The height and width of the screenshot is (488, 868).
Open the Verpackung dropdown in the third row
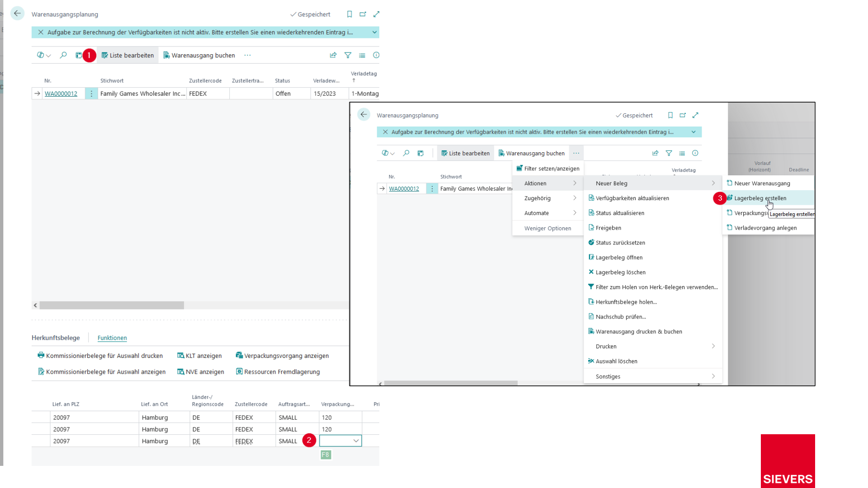356,441
